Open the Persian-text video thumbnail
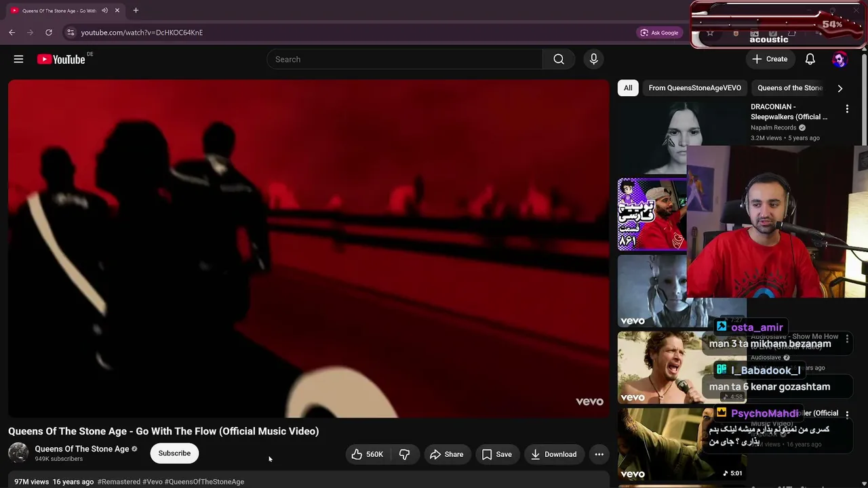 pos(652,214)
